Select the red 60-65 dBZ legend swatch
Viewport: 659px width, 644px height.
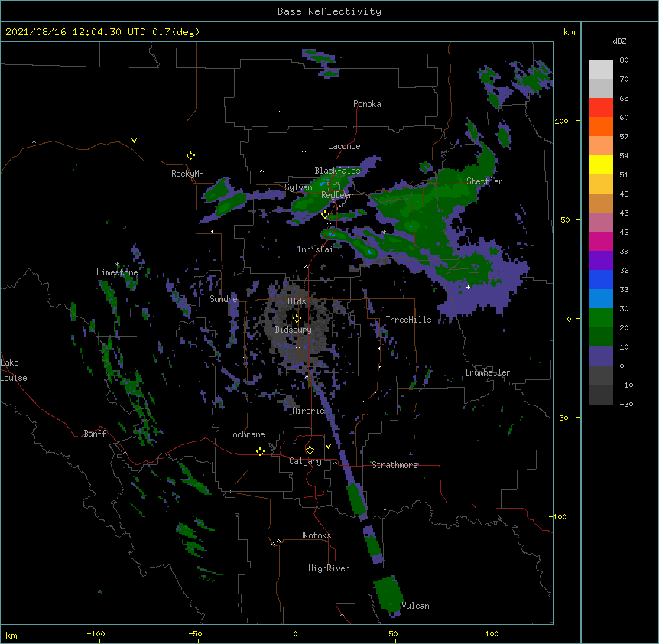601,108
